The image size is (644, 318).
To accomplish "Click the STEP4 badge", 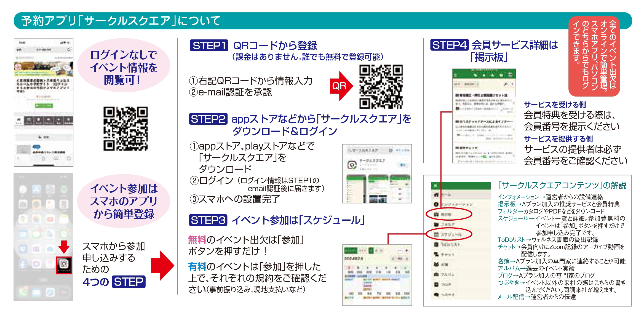I will [449, 45].
